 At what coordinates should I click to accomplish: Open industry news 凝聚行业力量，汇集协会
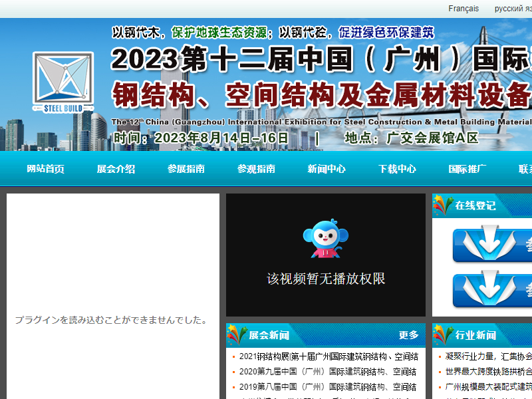click(489, 356)
